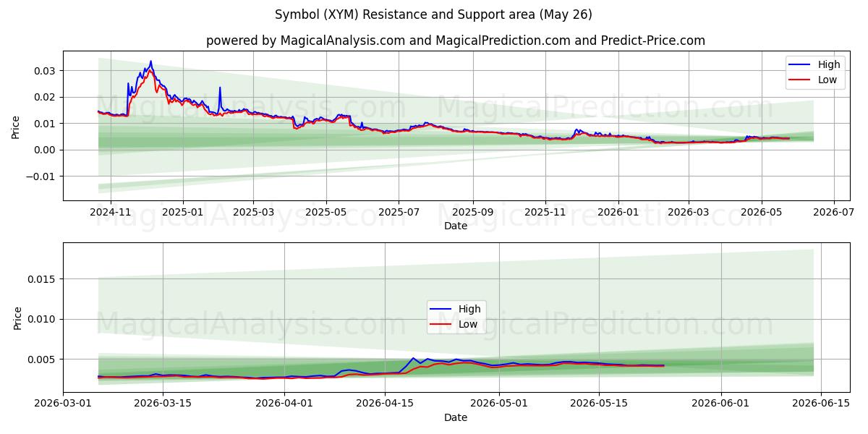
Task: Click the bottom chart 'Date' axis label
Action: click(456, 417)
